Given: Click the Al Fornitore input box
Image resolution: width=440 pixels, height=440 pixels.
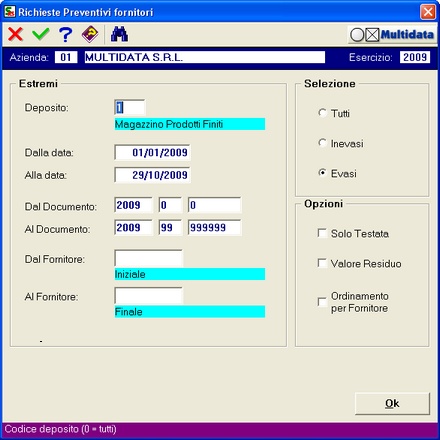Looking at the screenshot, I should click(148, 296).
